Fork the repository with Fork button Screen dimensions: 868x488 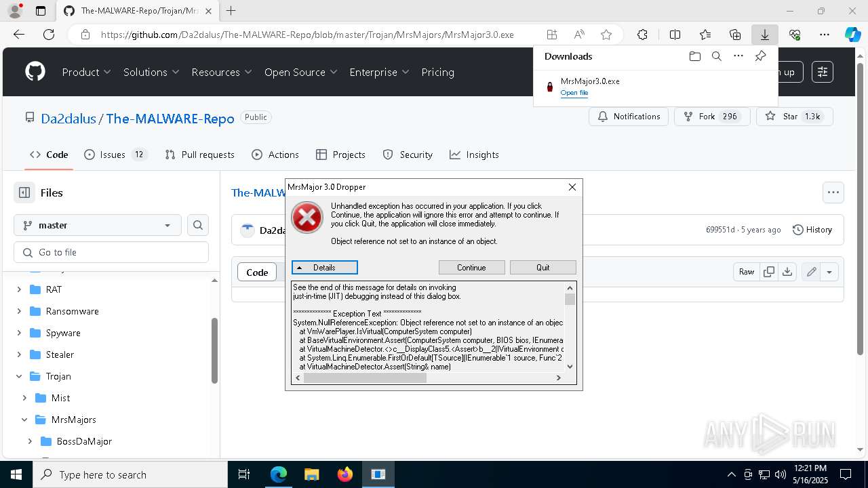point(712,117)
